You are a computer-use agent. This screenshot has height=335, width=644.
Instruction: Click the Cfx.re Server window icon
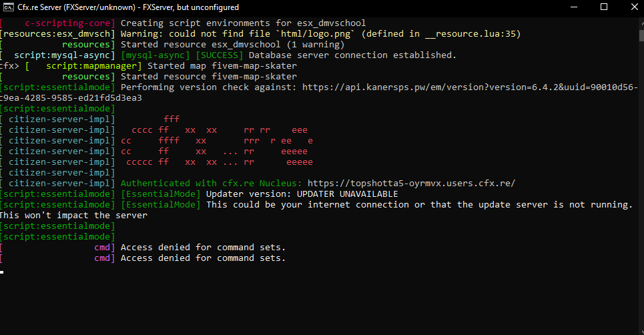tap(9, 7)
